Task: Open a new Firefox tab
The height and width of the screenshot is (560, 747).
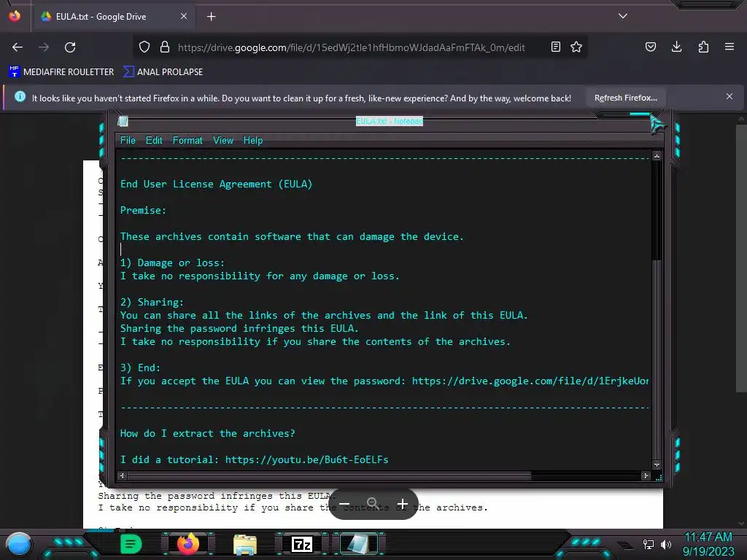Action: point(212,17)
